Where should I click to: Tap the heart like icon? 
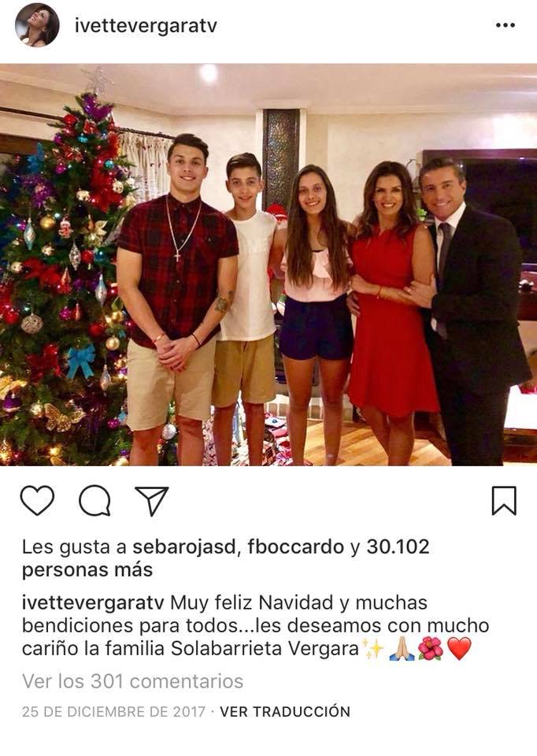point(37,501)
